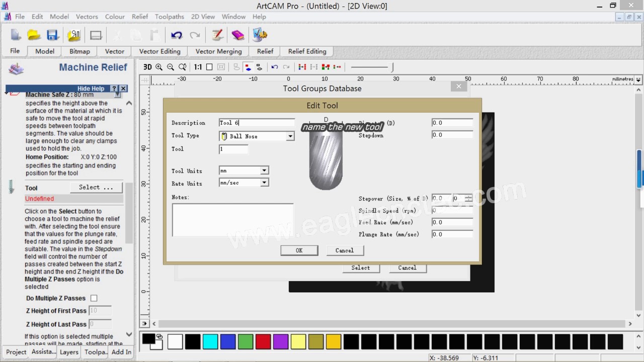Open the purple Help book icon
This screenshot has width=644, height=362.
click(238, 35)
